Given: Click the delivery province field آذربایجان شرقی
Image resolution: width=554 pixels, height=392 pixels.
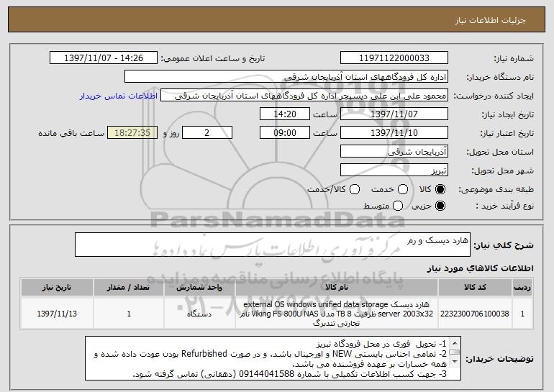Looking at the screenshot, I should pyautogui.click(x=394, y=152).
